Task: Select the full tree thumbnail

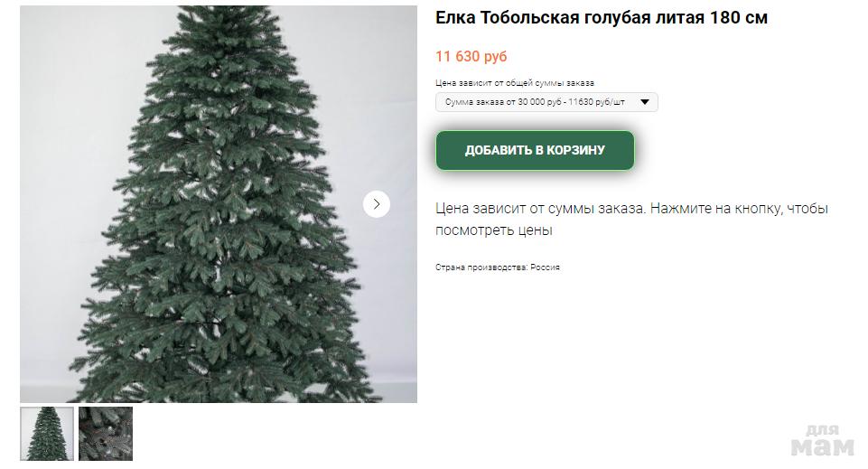Action: 47,434
